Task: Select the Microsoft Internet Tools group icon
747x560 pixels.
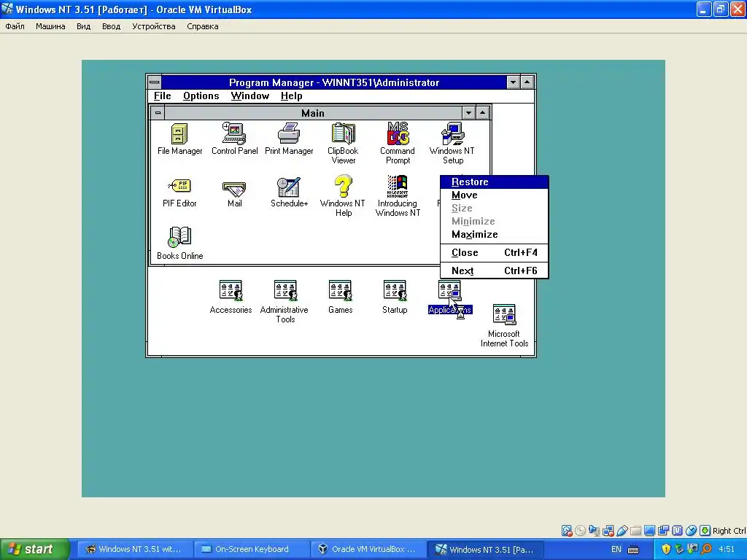Action: [504, 315]
